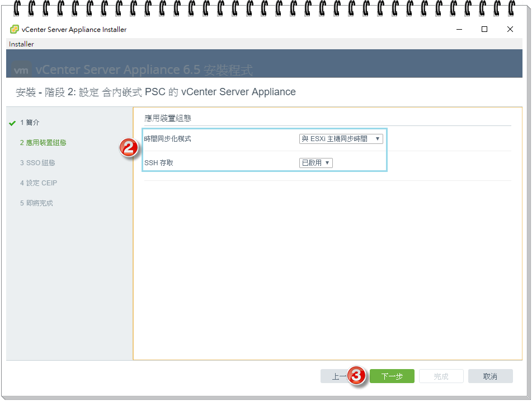
Task: Click the 上一步 back button
Action: click(x=342, y=376)
